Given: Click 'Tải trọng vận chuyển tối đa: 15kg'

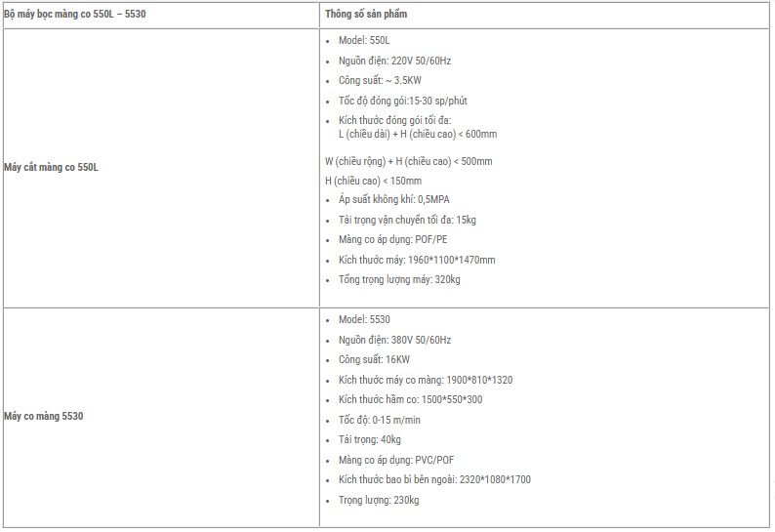Looking at the screenshot, I should point(407,220).
